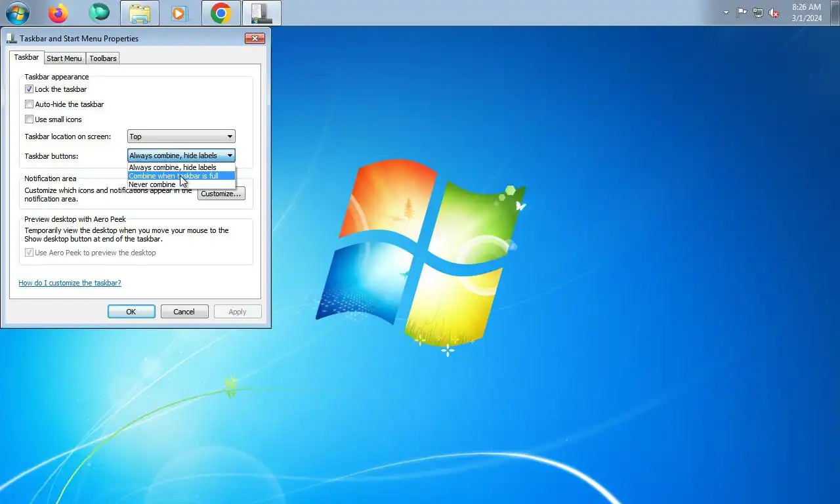
Task: Click the Show desktop strip beside clock
Action: point(835,12)
